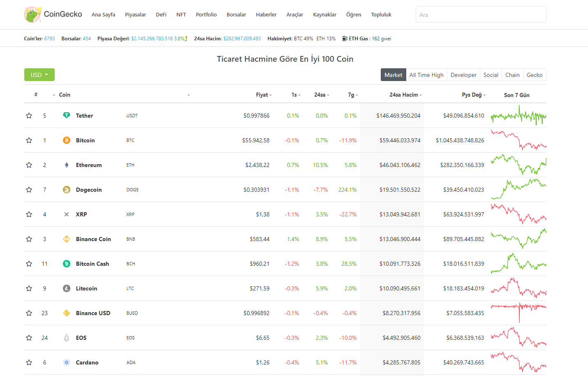Screen dimensions: 588x376
Task: Click Ethereum price $2.438,22
Action: (257, 165)
